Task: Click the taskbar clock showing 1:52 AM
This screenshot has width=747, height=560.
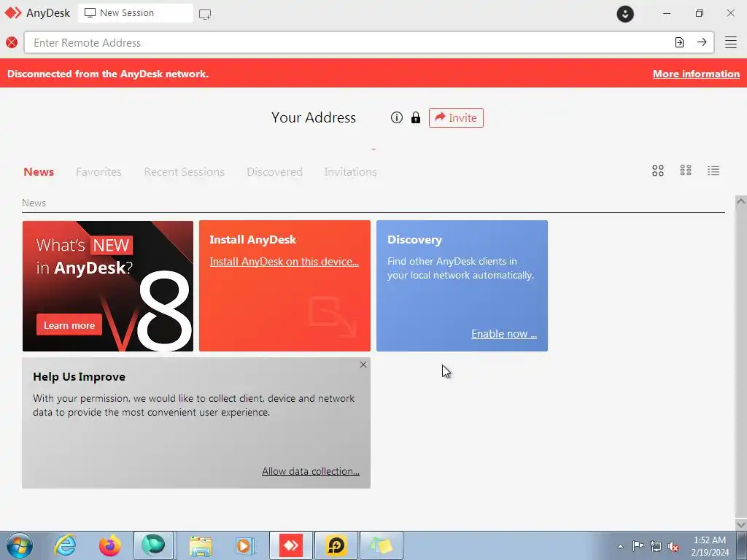Action: coord(710,546)
